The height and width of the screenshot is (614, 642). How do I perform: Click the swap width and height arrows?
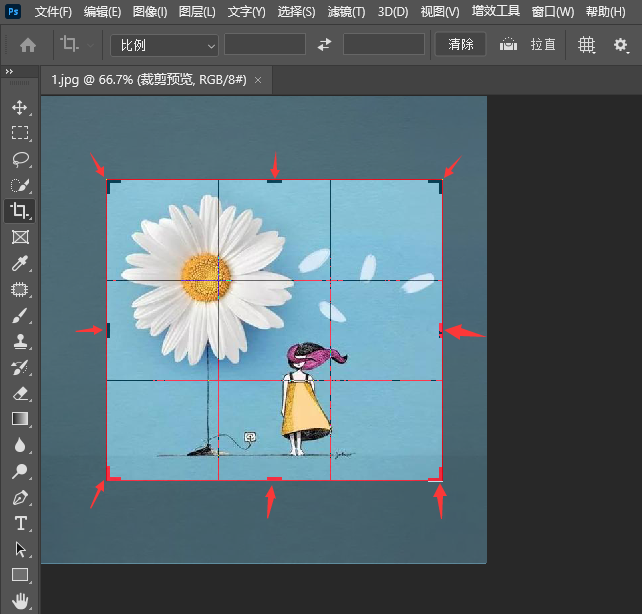coord(324,45)
